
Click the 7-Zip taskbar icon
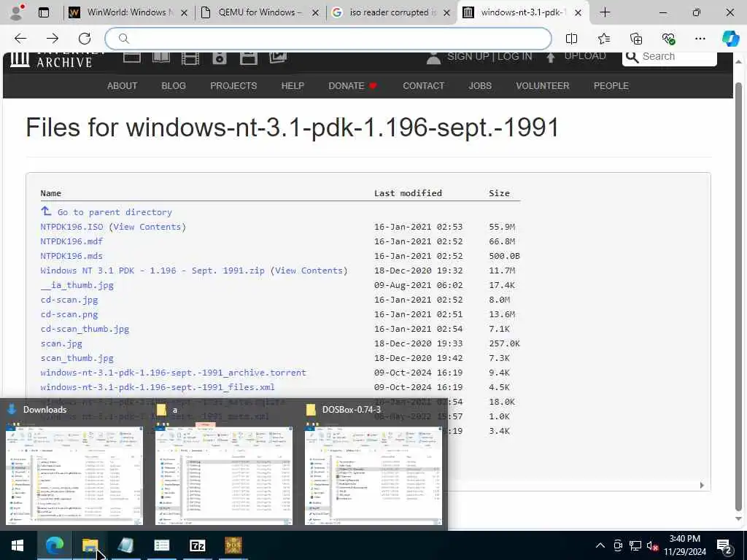[197, 545]
